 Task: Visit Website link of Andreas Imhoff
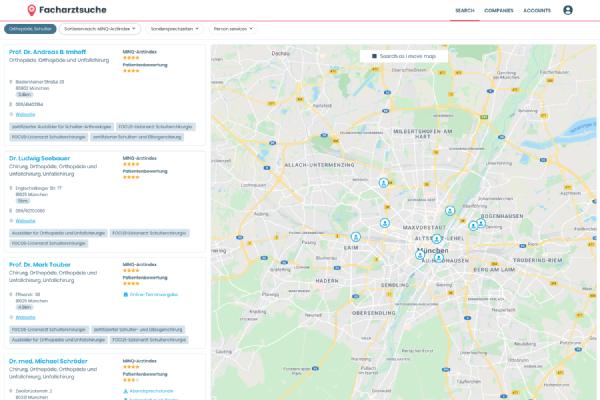tap(25, 114)
